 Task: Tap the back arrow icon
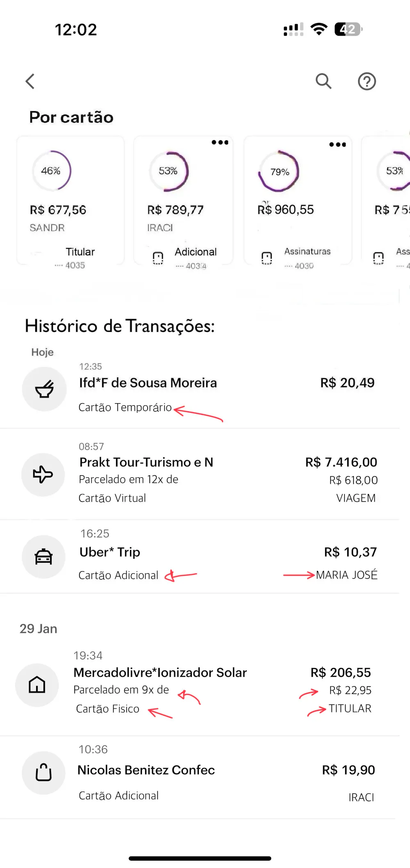point(30,81)
